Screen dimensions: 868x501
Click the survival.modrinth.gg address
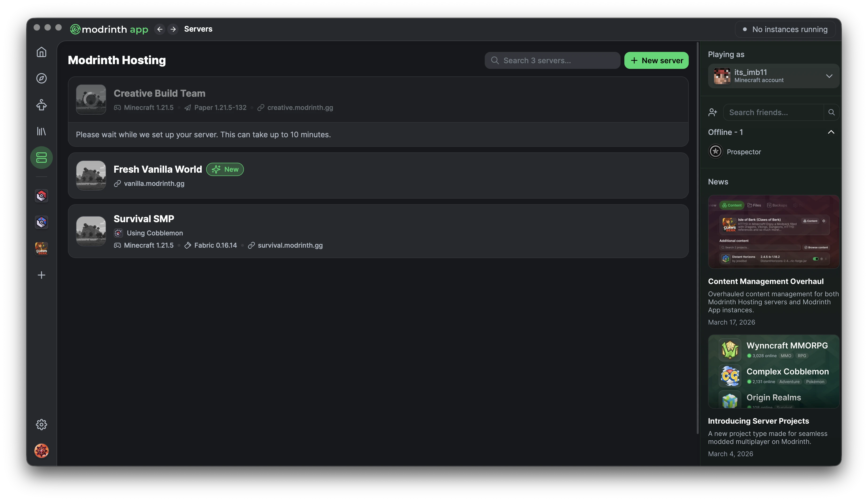[x=290, y=245]
